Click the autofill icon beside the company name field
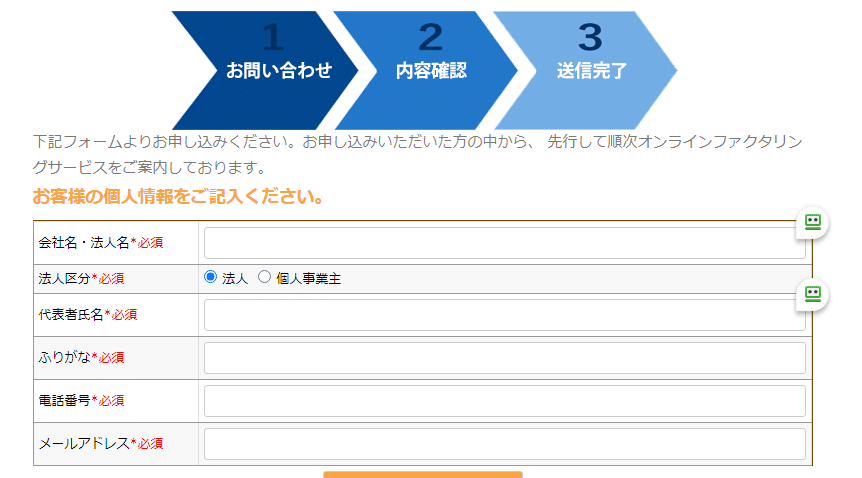This screenshot has height=478, width=862. point(812,223)
